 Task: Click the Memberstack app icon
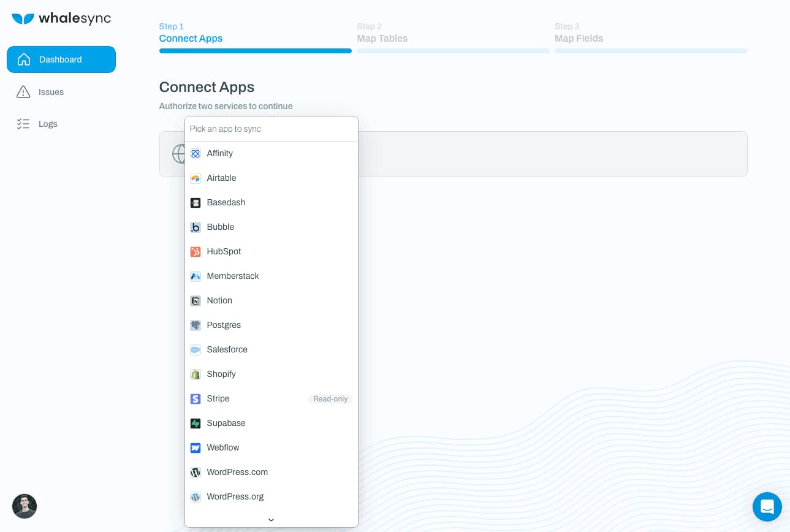click(196, 276)
